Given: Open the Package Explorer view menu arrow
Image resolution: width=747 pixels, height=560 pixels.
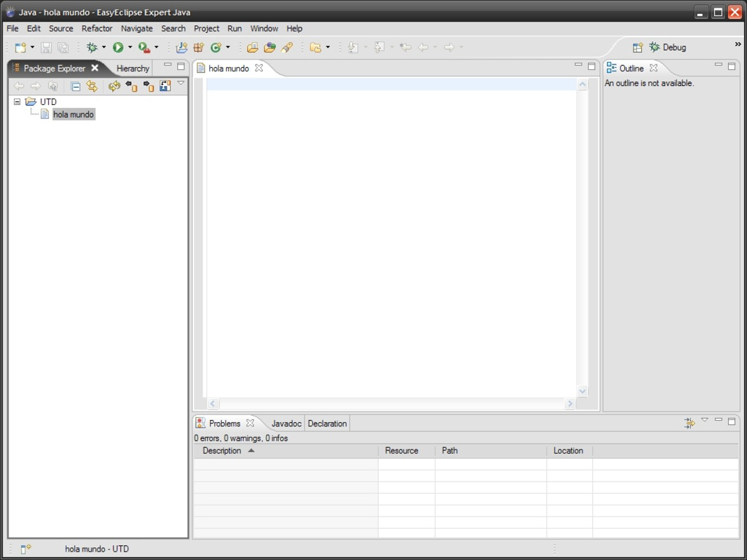Looking at the screenshot, I should [181, 82].
